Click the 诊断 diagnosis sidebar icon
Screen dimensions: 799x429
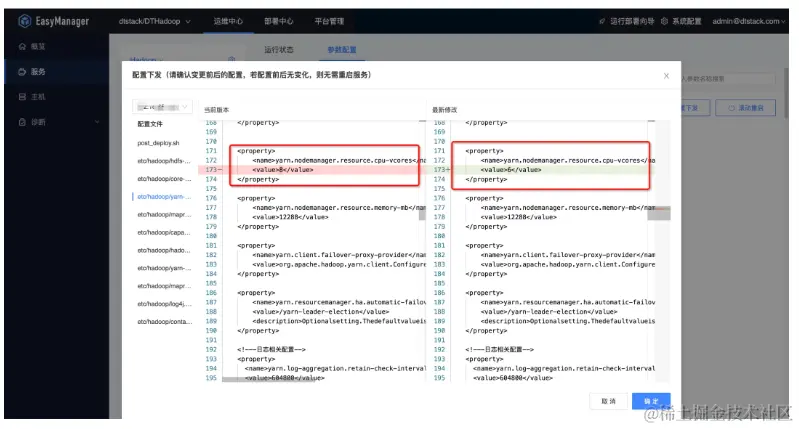click(22, 122)
